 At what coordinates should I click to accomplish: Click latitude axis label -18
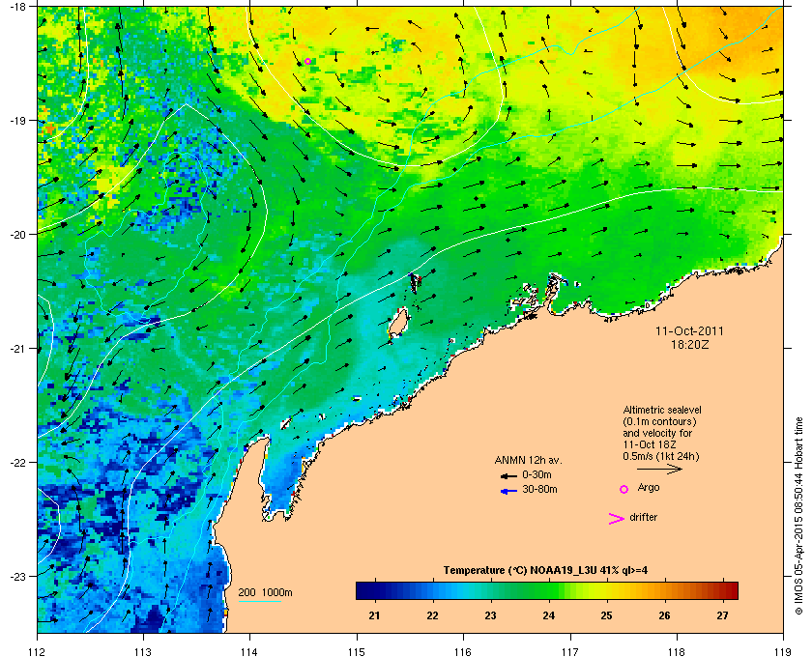pos(17,7)
